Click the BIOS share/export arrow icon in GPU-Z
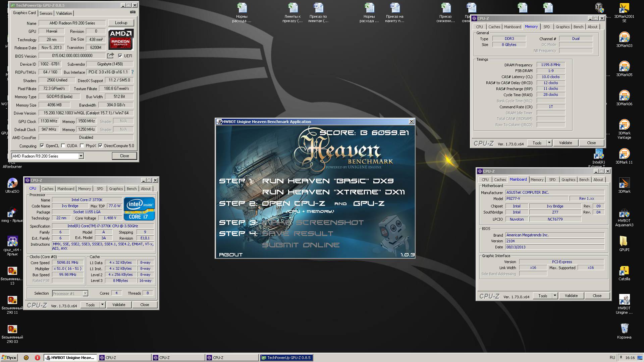This screenshot has width=644, height=362. click(110, 56)
